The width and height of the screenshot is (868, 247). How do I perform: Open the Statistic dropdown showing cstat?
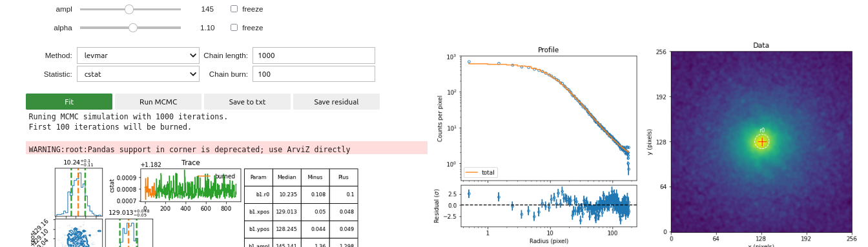(138, 74)
